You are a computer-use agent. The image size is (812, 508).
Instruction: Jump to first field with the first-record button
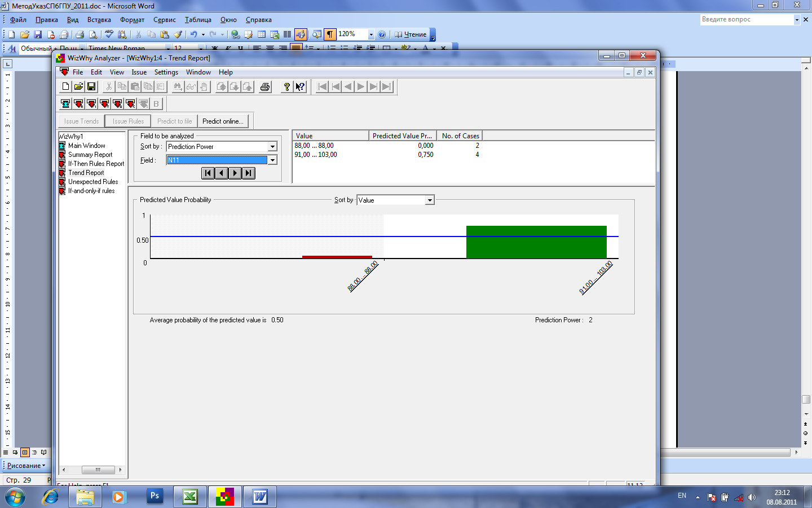tap(208, 173)
